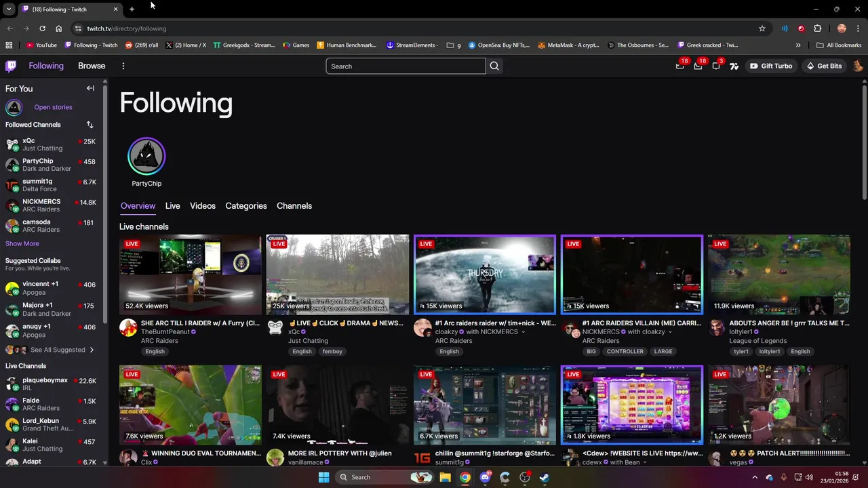Open File Explorer from the taskbar

click(445, 477)
